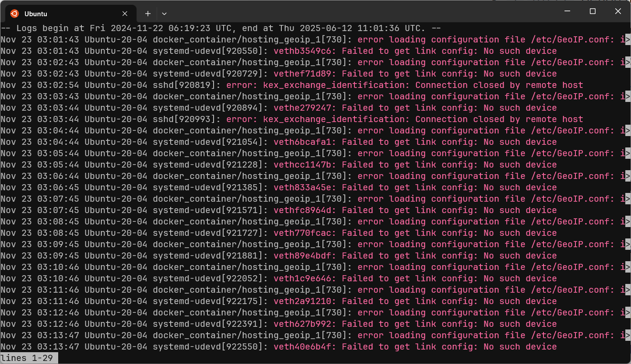Minimize the terminal window
This screenshot has width=631, height=364.
pyautogui.click(x=568, y=11)
